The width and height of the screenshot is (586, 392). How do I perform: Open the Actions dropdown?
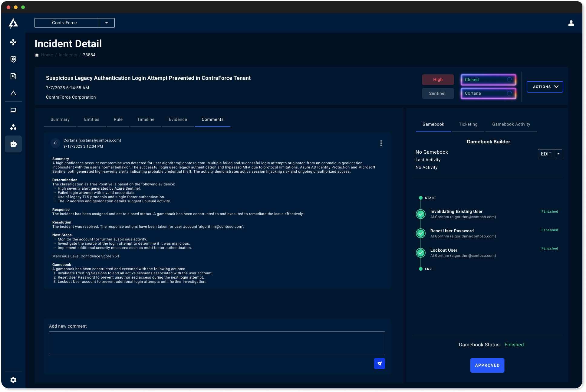(545, 87)
